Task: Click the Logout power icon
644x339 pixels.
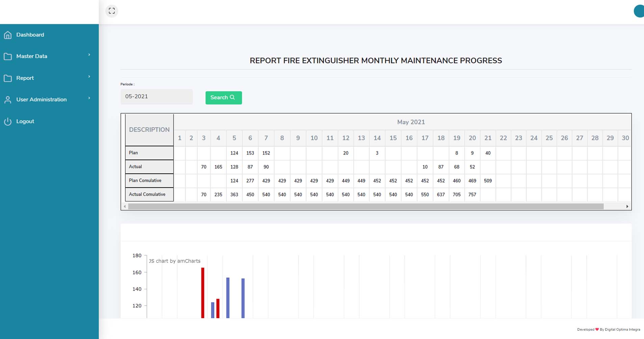Action: point(8,121)
